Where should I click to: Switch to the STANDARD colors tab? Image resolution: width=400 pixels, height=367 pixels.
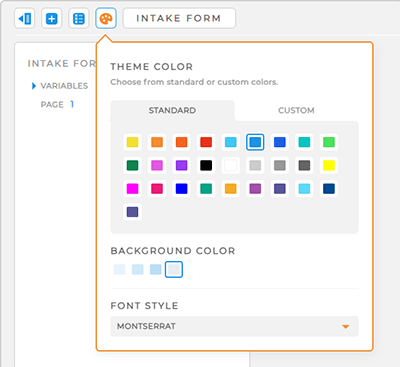(x=172, y=110)
